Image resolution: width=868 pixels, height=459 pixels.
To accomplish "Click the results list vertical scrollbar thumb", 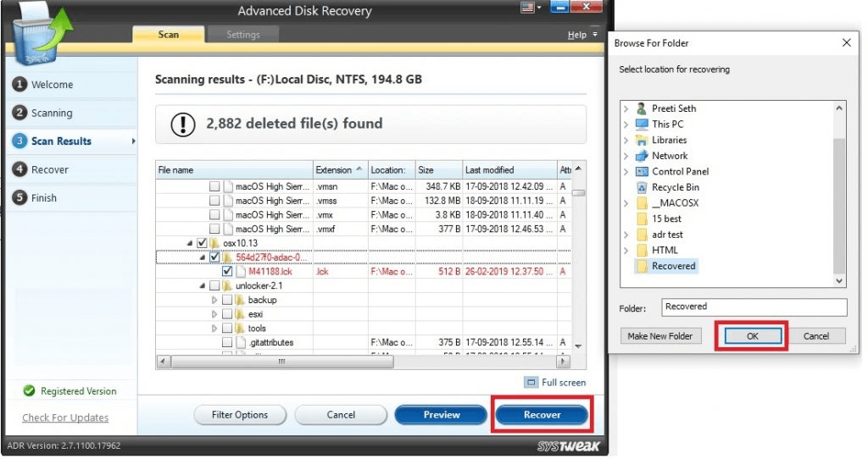I will point(578,193).
